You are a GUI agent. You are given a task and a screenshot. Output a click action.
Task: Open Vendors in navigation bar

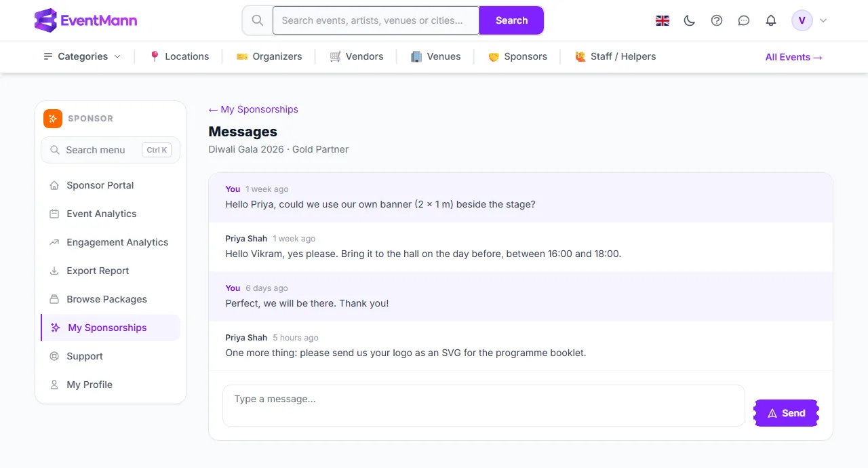[x=357, y=56]
